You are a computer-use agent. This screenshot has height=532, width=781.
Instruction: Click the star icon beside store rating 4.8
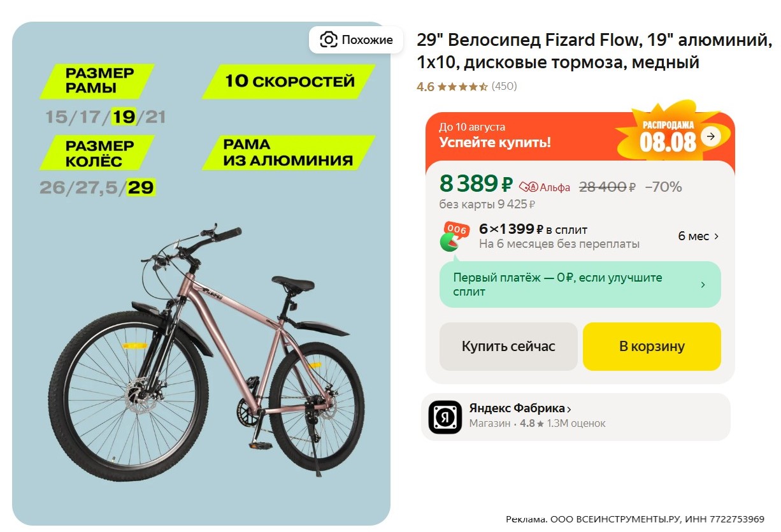[540, 424]
